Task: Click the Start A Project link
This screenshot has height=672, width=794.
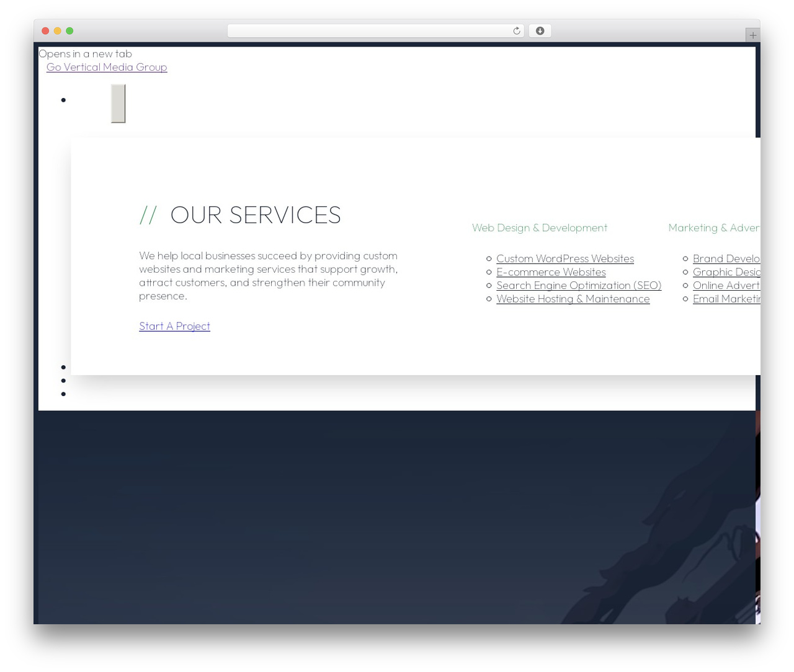Action: coord(174,326)
